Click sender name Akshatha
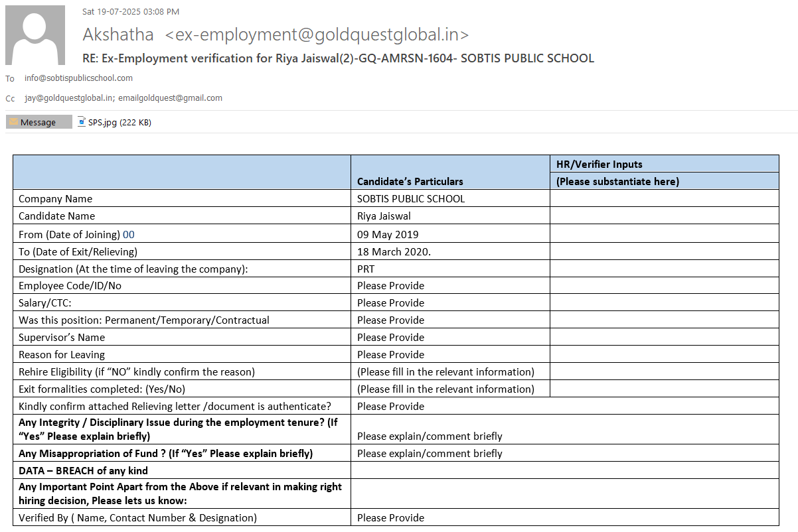 (118, 34)
